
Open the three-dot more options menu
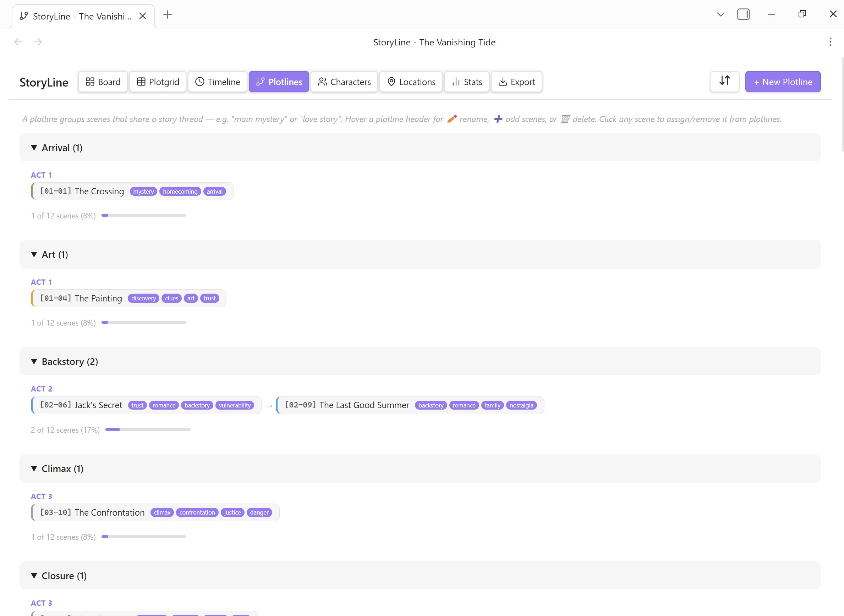(x=830, y=42)
